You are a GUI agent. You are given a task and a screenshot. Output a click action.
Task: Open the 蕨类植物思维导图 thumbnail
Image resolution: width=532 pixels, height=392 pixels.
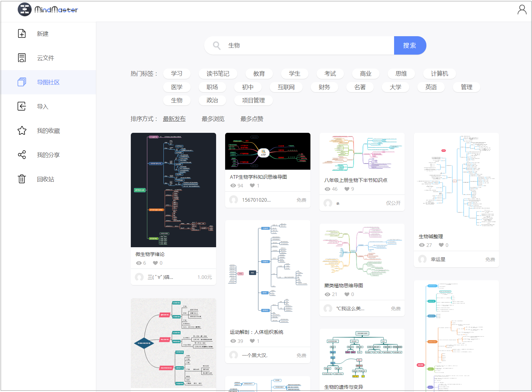362,251
